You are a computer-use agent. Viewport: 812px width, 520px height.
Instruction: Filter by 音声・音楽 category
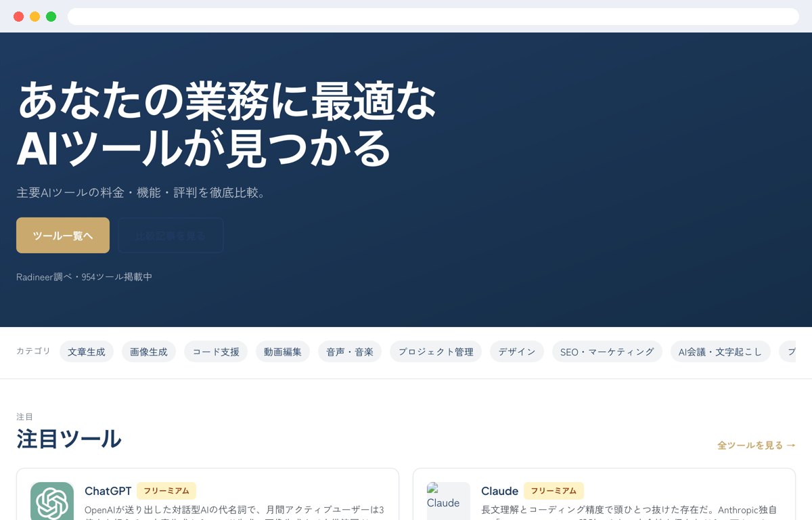coord(350,351)
